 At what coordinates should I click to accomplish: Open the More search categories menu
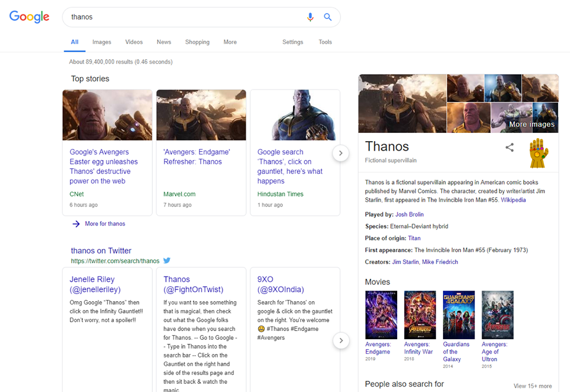click(230, 42)
